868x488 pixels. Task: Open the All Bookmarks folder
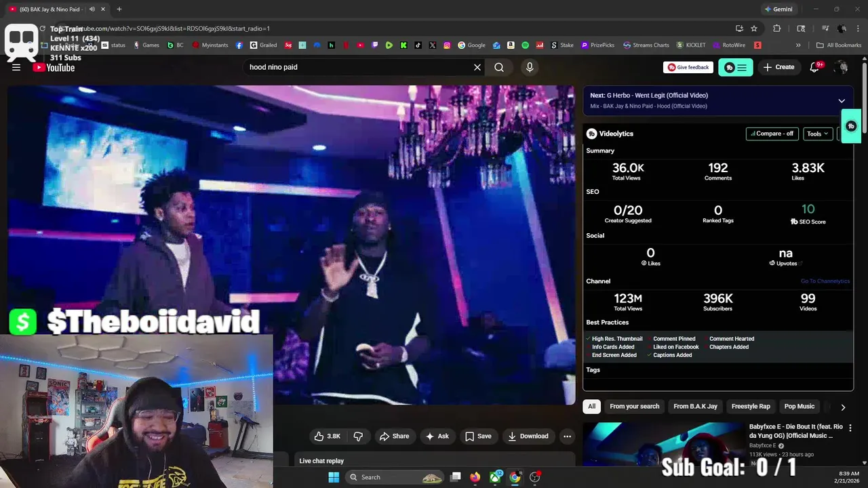pos(839,45)
